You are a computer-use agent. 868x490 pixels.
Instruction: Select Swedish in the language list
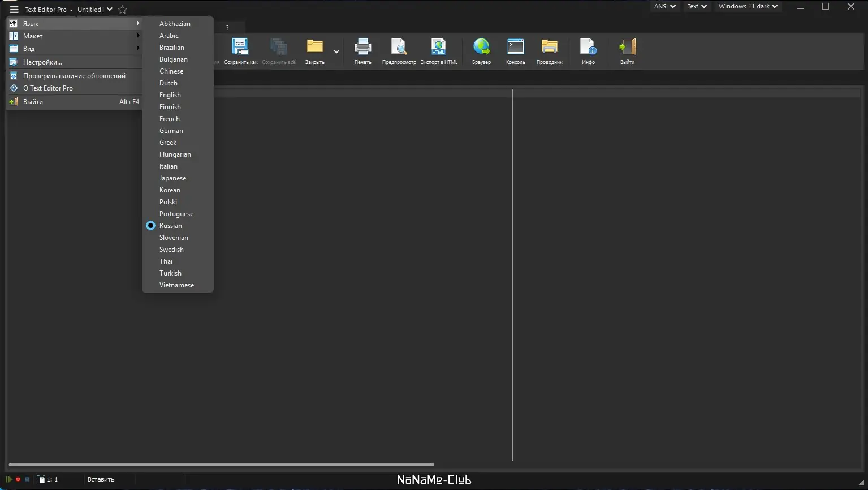click(178, 250)
